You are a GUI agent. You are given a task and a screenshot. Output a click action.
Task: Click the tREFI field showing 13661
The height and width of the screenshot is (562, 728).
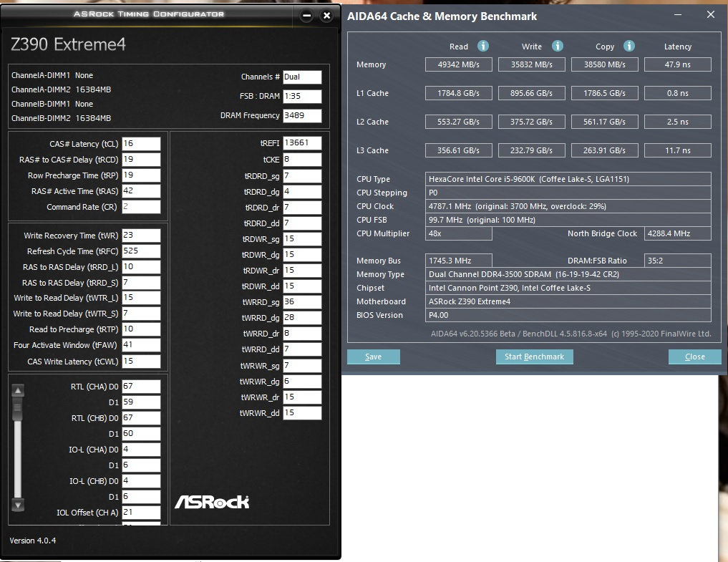click(x=302, y=143)
